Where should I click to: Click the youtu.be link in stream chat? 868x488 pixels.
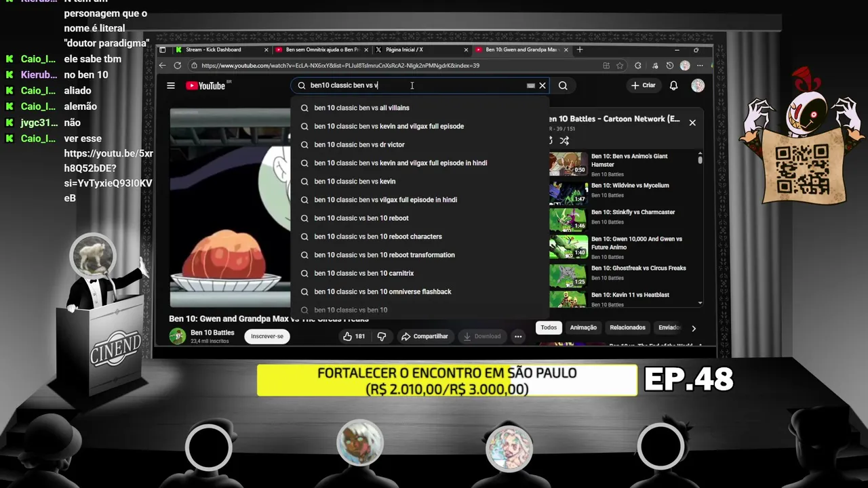click(108, 176)
